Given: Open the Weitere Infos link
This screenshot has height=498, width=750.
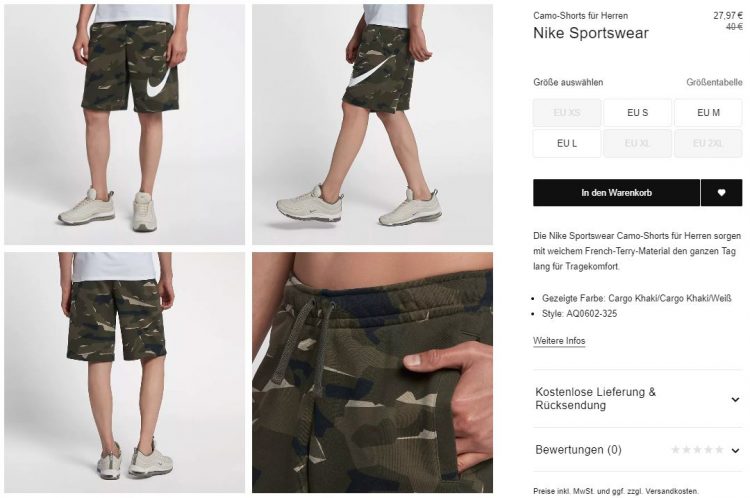Looking at the screenshot, I should pyautogui.click(x=559, y=341).
